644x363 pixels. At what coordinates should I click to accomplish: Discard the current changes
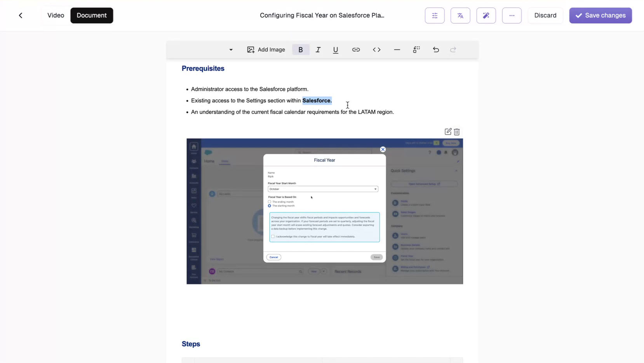click(545, 16)
